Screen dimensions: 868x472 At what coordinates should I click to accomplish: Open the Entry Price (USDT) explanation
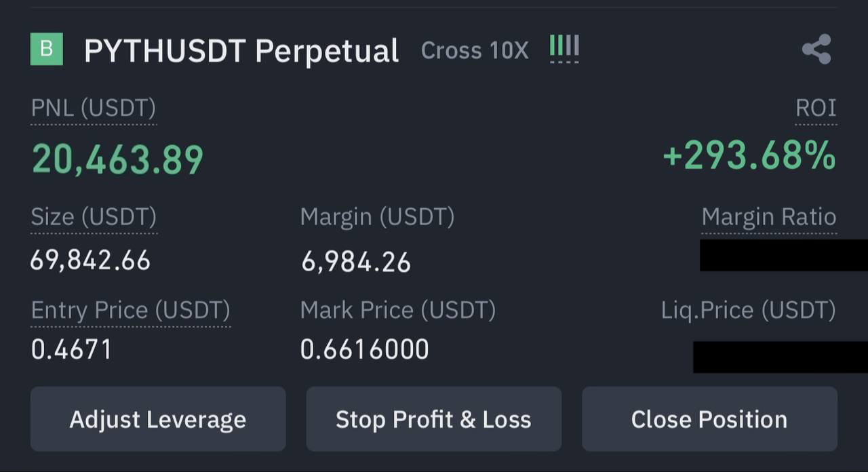130,310
